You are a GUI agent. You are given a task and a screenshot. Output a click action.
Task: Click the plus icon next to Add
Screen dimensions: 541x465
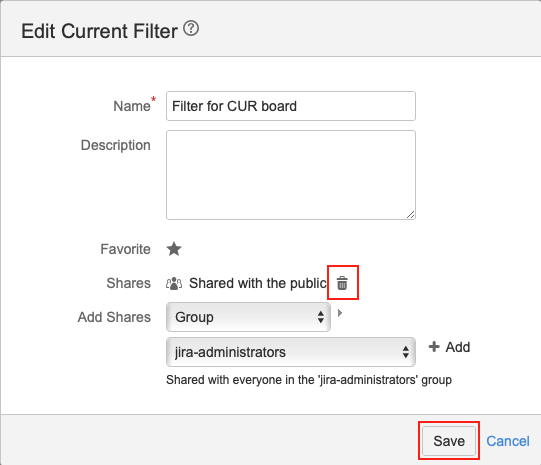click(x=434, y=346)
